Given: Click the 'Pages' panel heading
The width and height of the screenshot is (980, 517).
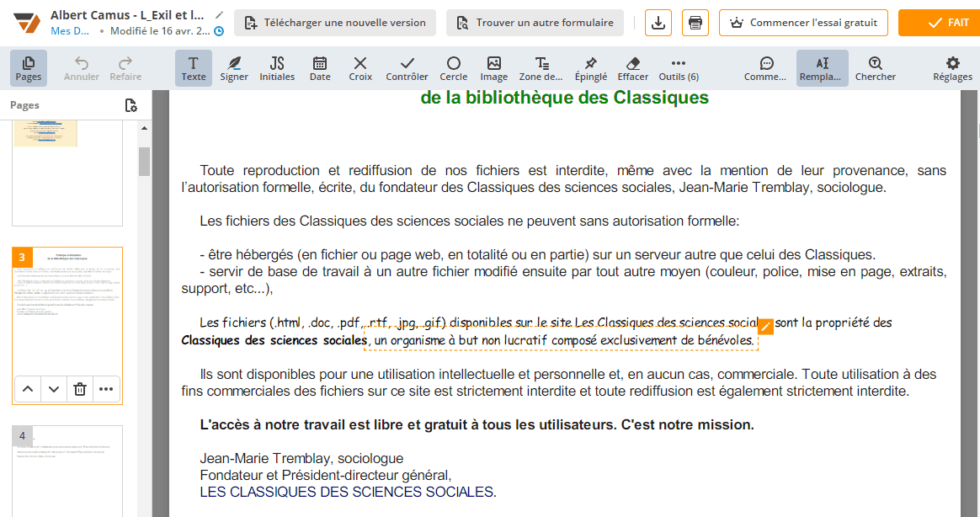Looking at the screenshot, I should pyautogui.click(x=24, y=105).
